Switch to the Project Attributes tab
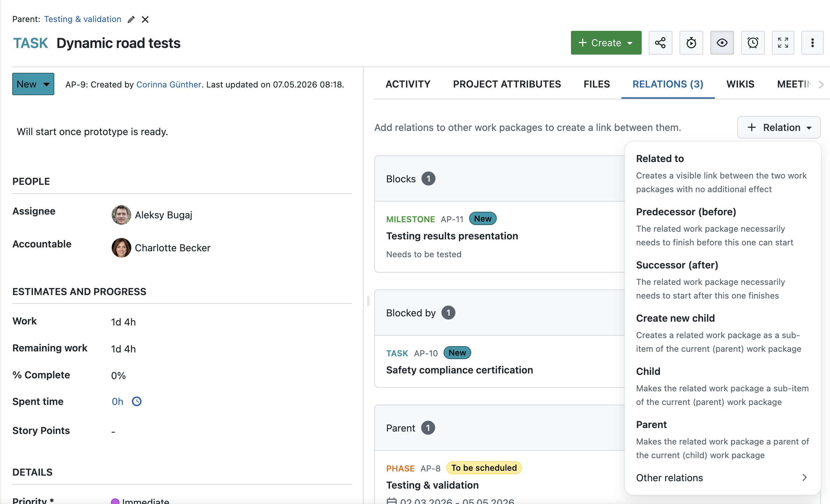This screenshot has height=504, width=830. [x=507, y=84]
